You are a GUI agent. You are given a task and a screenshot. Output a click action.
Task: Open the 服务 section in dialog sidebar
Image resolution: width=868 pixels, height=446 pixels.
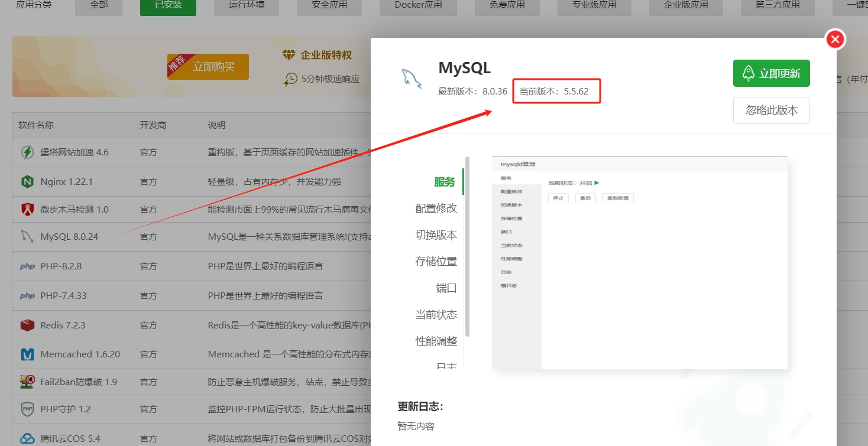(445, 182)
